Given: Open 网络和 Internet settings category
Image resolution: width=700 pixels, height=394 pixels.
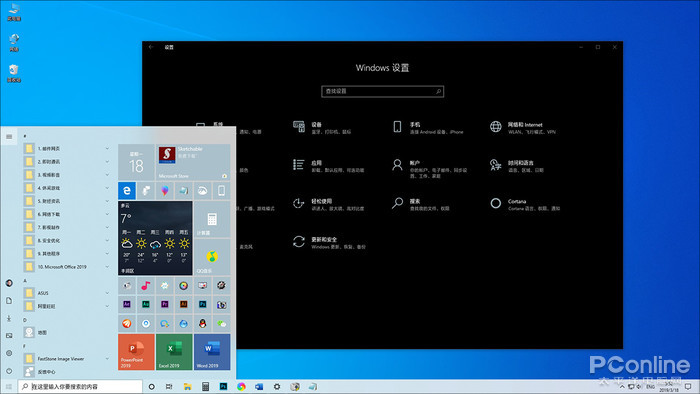Looking at the screenshot, I should 523,128.
